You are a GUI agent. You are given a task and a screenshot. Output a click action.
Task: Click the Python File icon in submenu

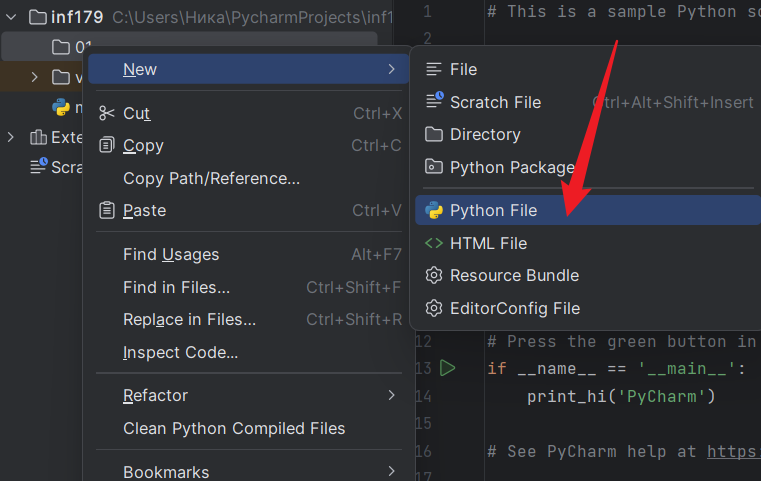433,210
